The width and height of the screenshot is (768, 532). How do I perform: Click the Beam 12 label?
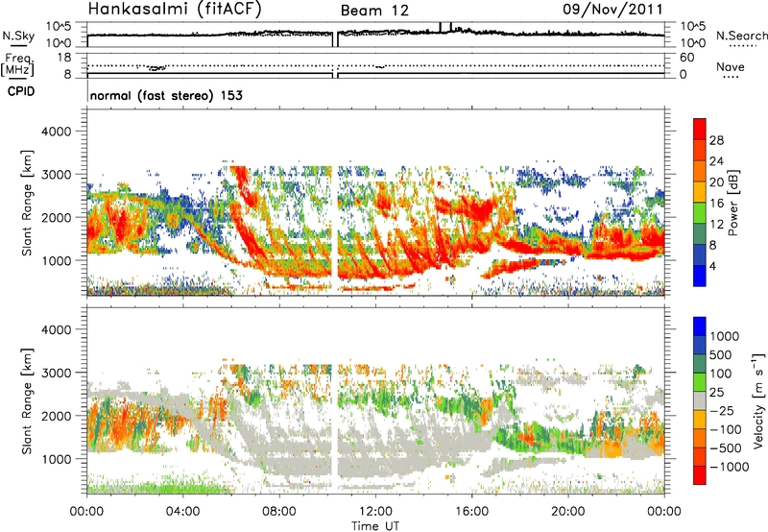pyautogui.click(x=374, y=11)
